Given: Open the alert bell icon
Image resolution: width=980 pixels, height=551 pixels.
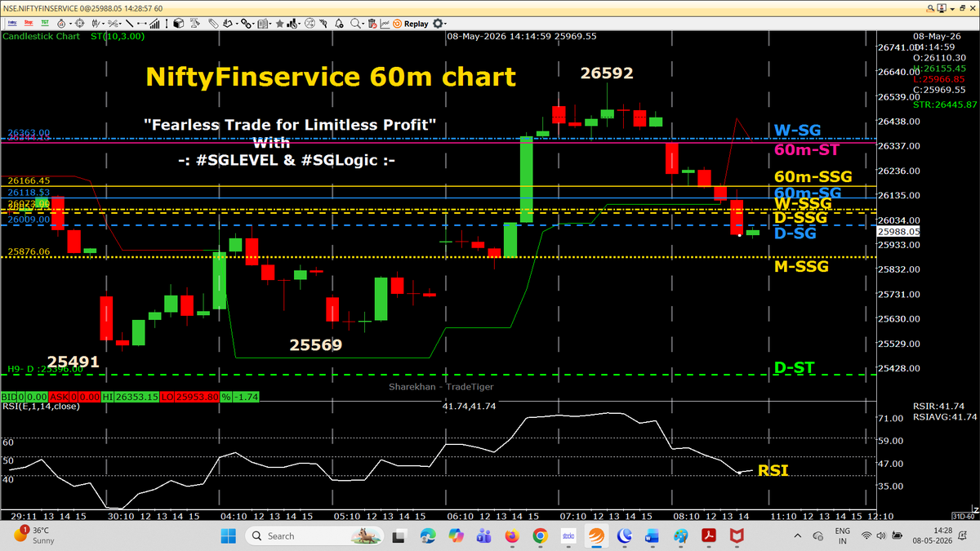Looking at the screenshot, I should click(x=339, y=24).
